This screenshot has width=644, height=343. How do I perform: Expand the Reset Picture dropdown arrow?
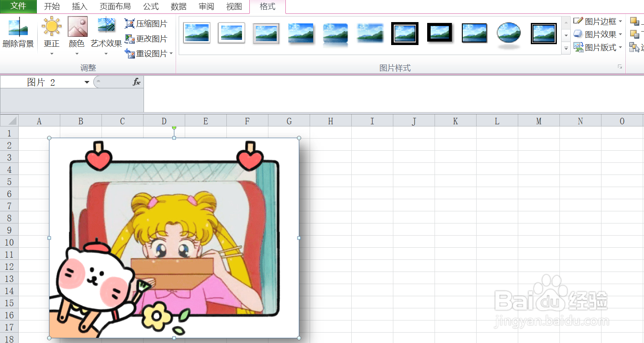pos(171,54)
